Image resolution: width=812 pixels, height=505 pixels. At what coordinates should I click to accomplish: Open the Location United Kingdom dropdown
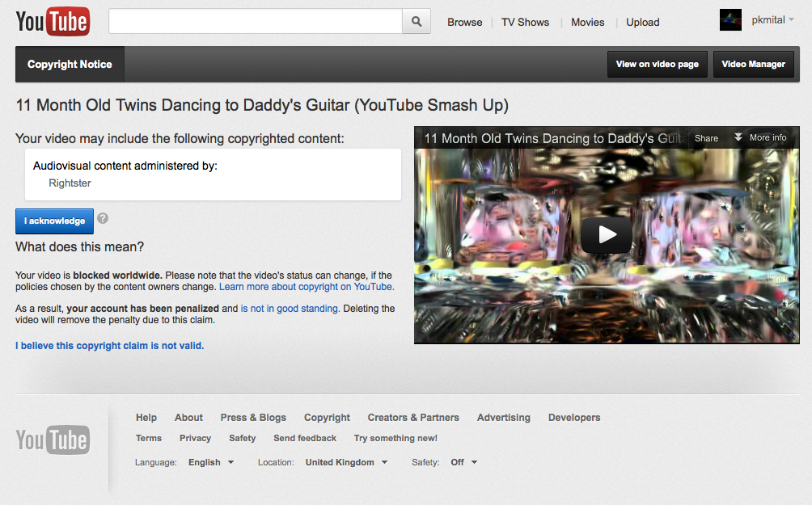pyautogui.click(x=345, y=462)
